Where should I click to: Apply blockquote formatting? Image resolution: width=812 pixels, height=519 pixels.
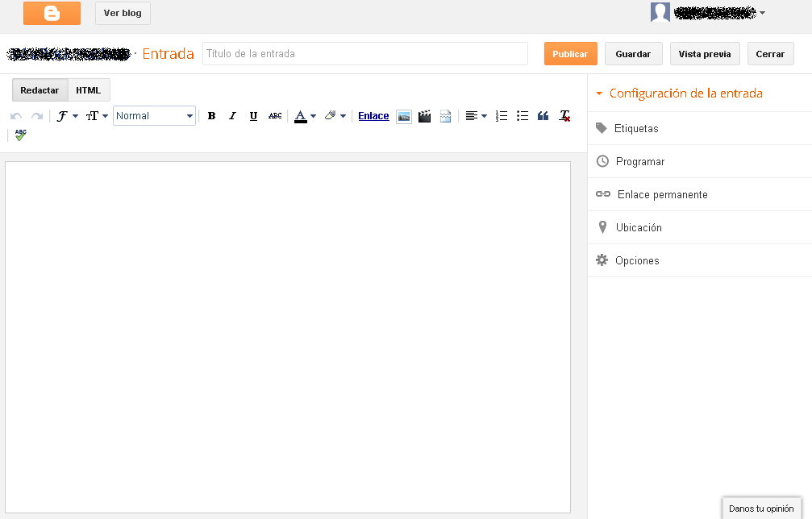click(x=543, y=116)
